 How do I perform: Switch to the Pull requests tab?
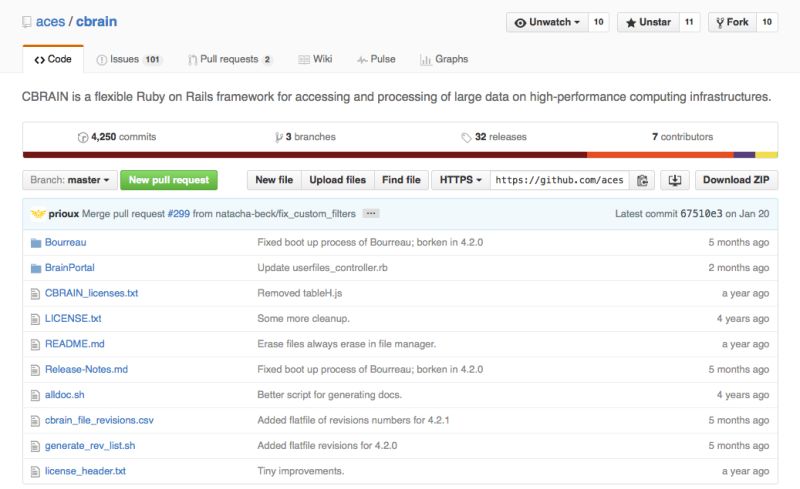[230, 60]
